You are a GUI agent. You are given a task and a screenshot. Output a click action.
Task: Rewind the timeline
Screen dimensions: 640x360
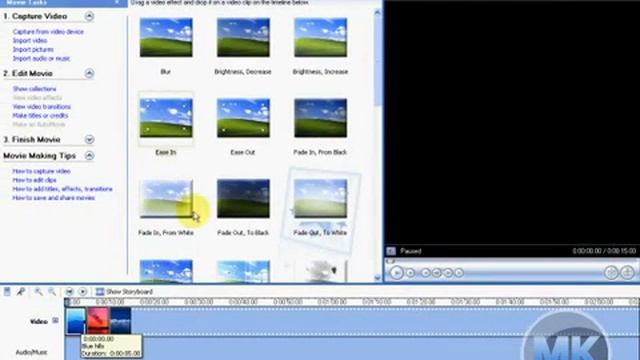[x=69, y=291]
